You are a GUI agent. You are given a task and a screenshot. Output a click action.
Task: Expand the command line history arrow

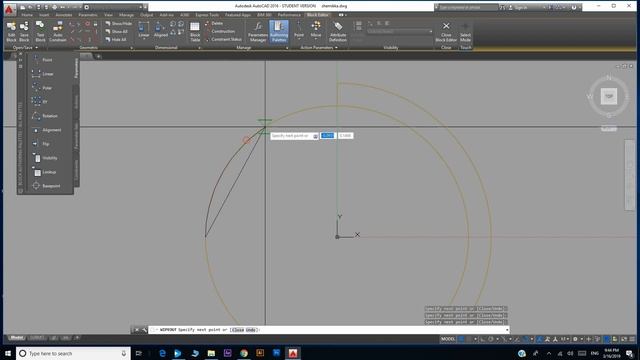507,330
